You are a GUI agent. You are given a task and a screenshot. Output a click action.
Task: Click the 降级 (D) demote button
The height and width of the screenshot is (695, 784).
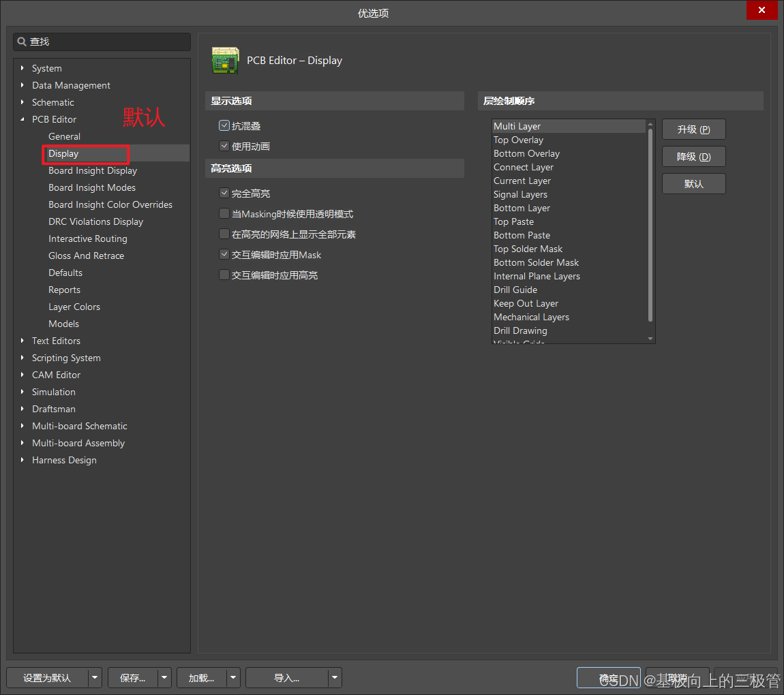coord(693,157)
